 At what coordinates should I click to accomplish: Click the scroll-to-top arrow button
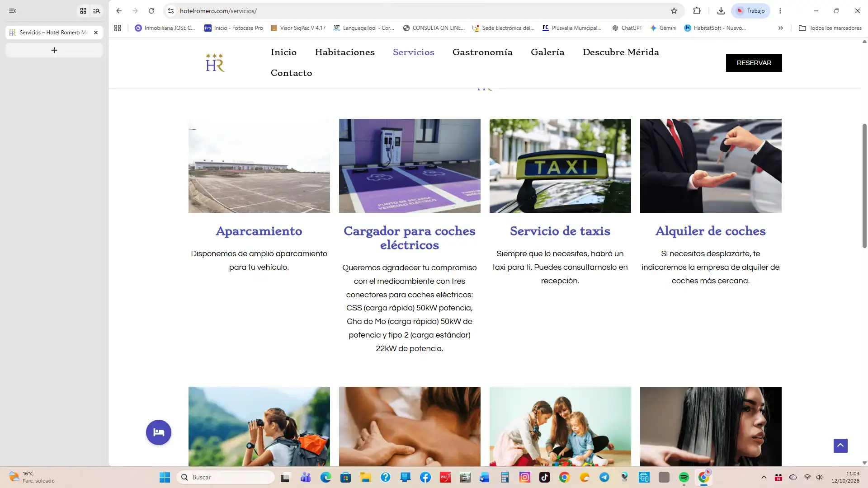(x=840, y=446)
